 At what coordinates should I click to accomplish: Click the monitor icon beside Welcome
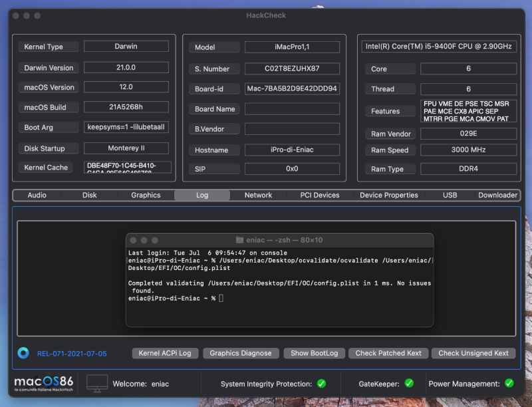(x=97, y=384)
